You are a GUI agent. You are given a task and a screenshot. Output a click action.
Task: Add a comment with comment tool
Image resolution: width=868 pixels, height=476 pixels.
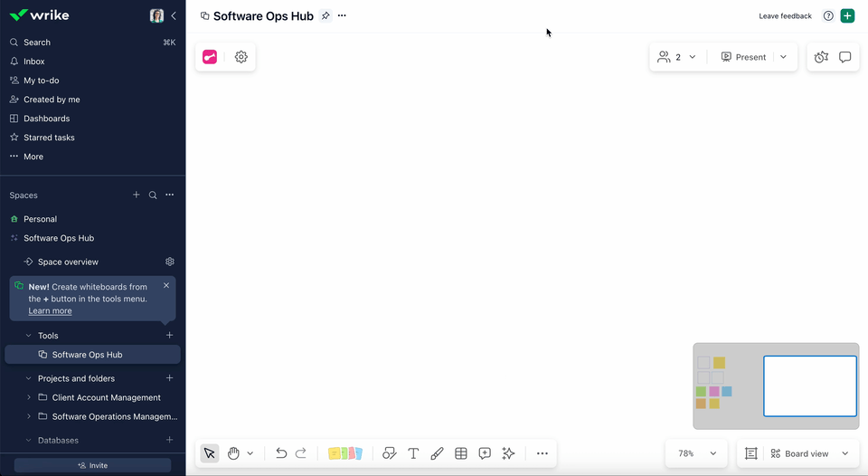pos(485,453)
